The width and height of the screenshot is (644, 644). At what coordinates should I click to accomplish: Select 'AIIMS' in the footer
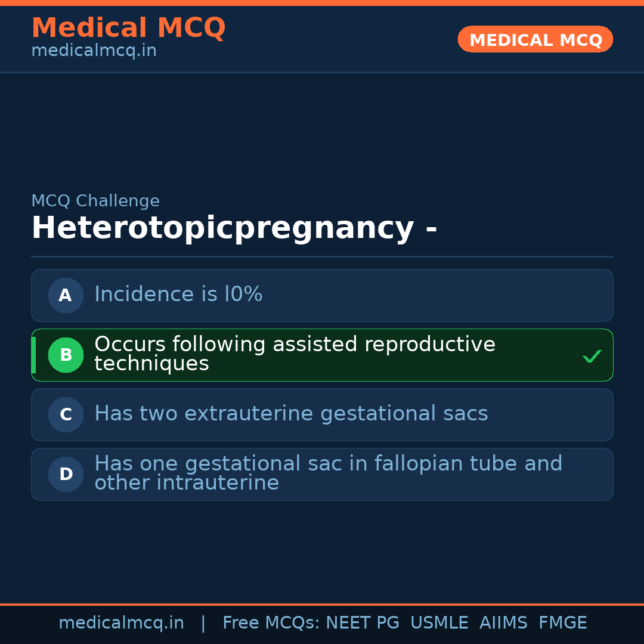click(503, 623)
